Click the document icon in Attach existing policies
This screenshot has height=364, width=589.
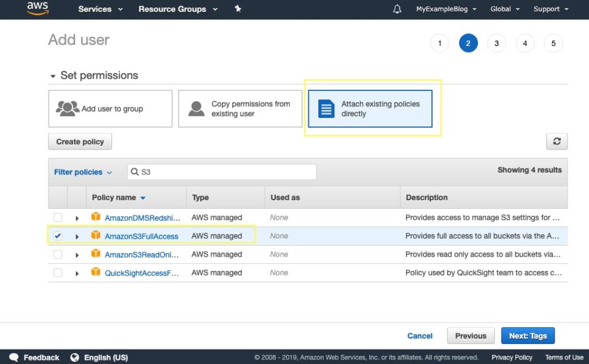326,108
